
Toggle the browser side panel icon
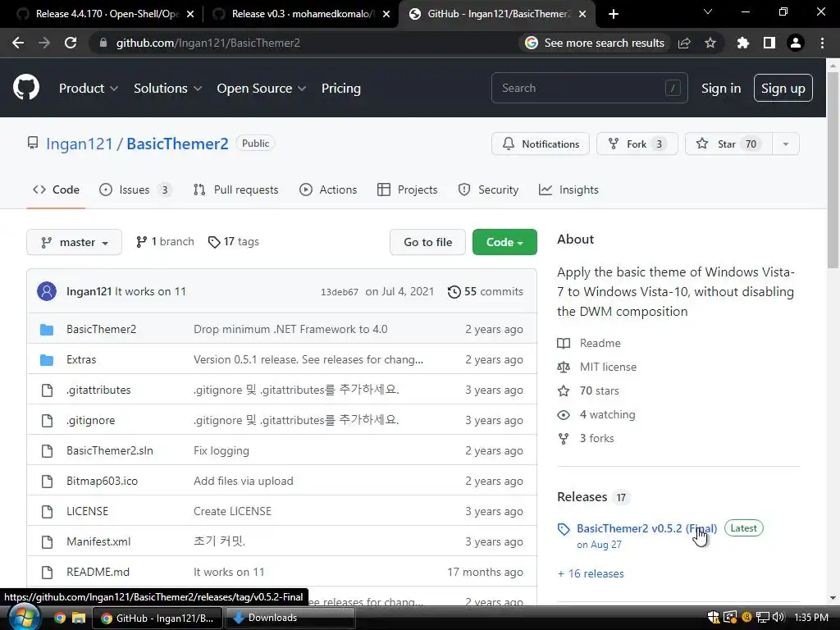pyautogui.click(x=769, y=43)
